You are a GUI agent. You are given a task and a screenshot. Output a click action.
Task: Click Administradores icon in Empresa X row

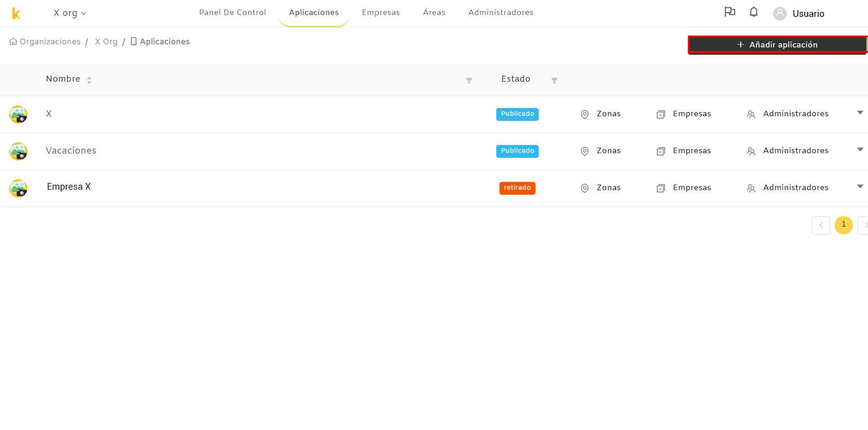pyautogui.click(x=751, y=188)
